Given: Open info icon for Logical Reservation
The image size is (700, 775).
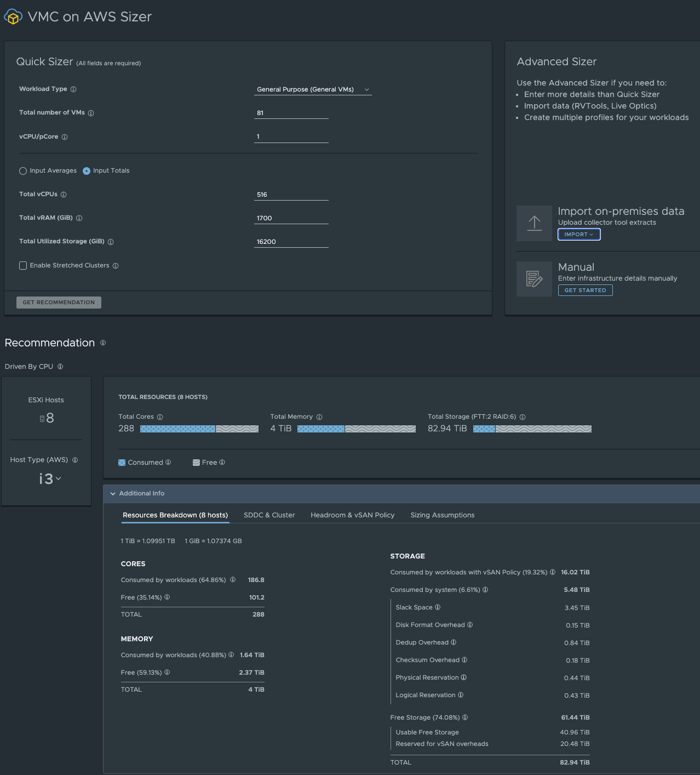Looking at the screenshot, I should (461, 694).
